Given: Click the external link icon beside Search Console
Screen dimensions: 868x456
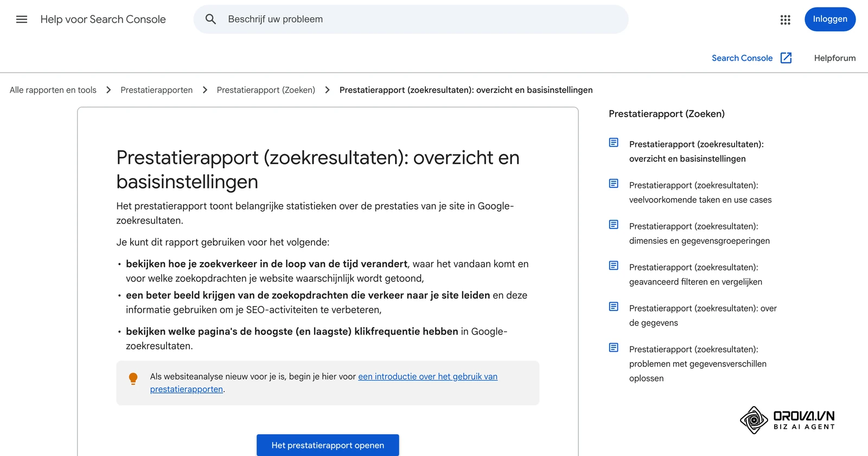Looking at the screenshot, I should coord(786,58).
